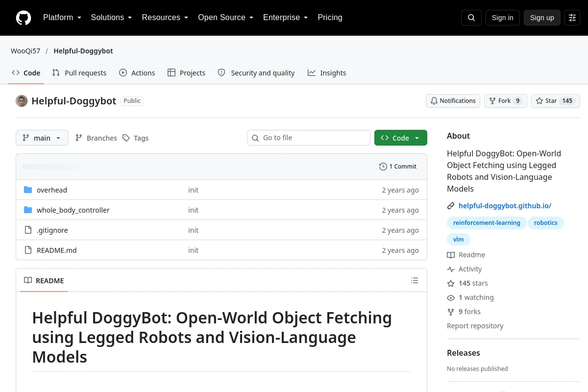Expand the Enterprise menu
The image size is (588, 392).
point(285,18)
